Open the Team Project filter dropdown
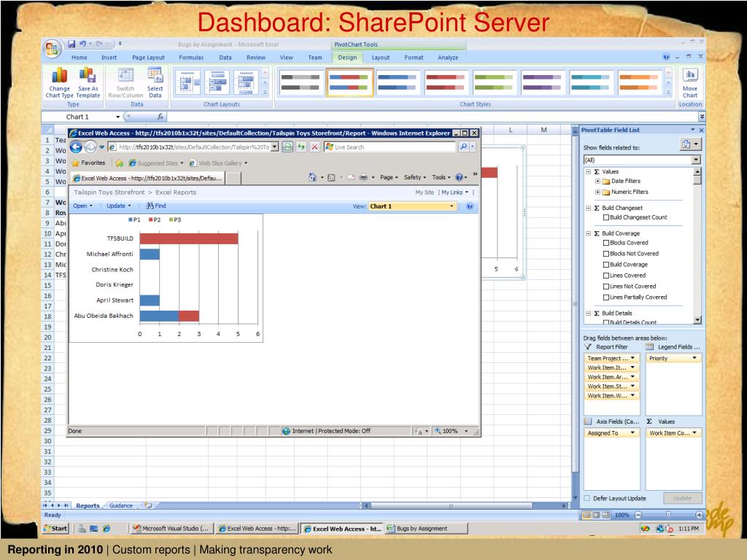Screen dimensions: 747x560 (632, 358)
